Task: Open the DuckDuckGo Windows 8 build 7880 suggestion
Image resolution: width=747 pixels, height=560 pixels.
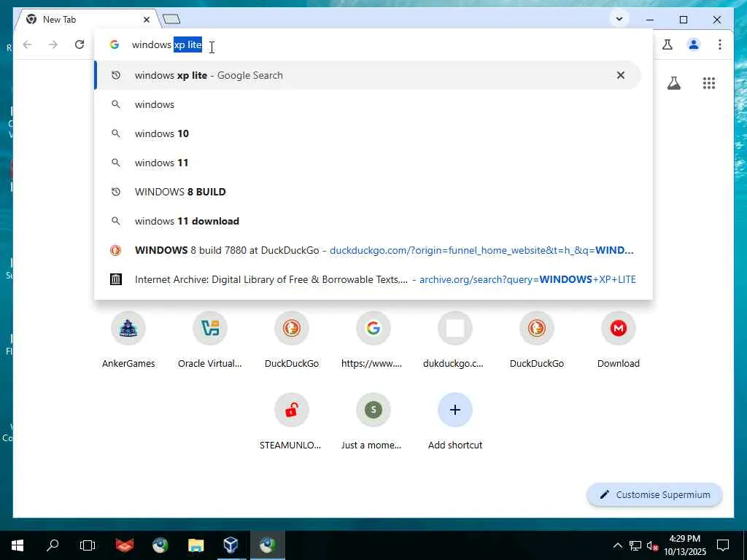Action: (x=368, y=251)
